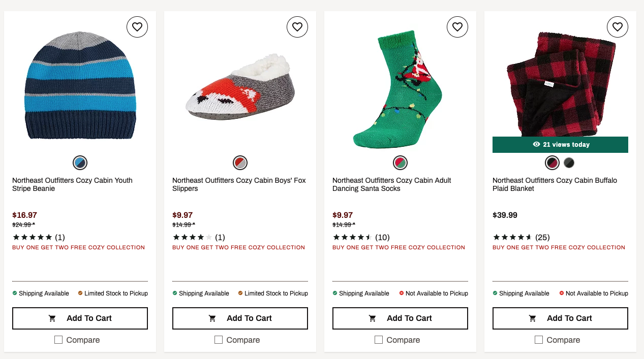The height and width of the screenshot is (359, 644).
Task: Tick Compare checkbox for Dancing Santa Socks
Action: click(x=379, y=340)
